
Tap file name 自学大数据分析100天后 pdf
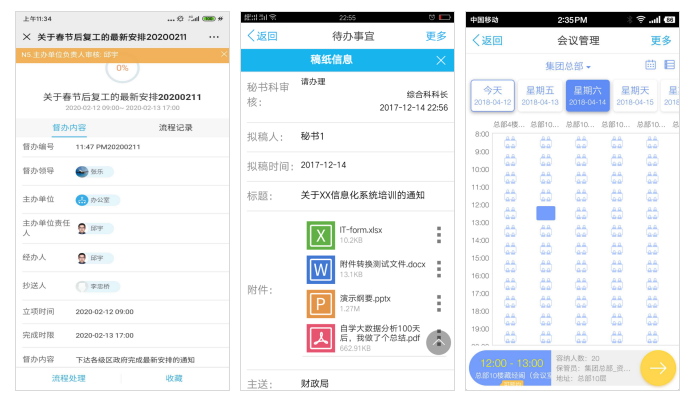pos(380,333)
